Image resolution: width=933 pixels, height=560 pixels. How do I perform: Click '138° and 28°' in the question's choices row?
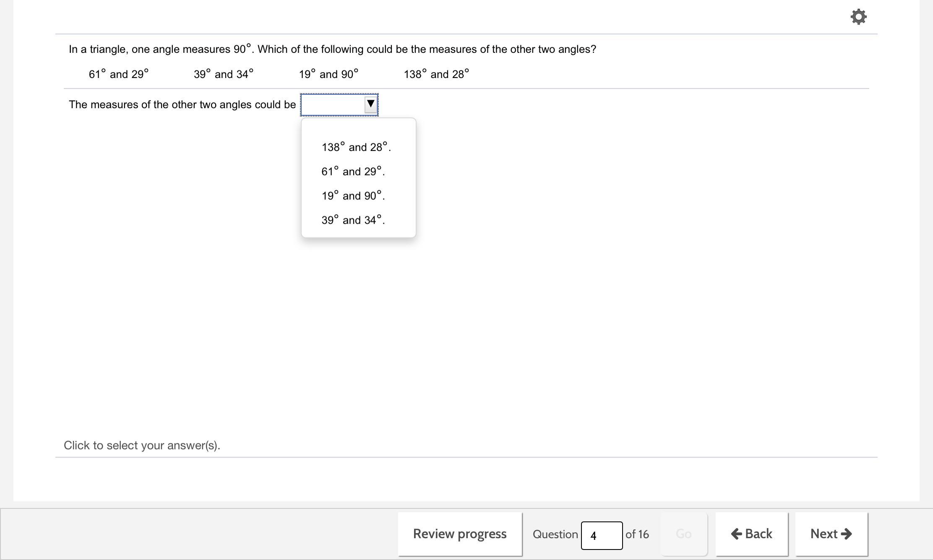point(436,74)
